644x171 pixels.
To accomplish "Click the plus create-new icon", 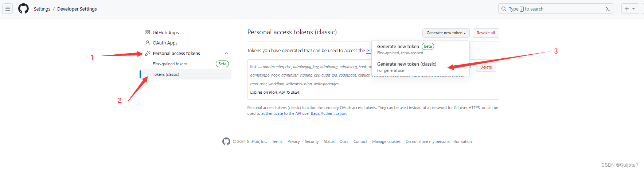I will (x=627, y=9).
